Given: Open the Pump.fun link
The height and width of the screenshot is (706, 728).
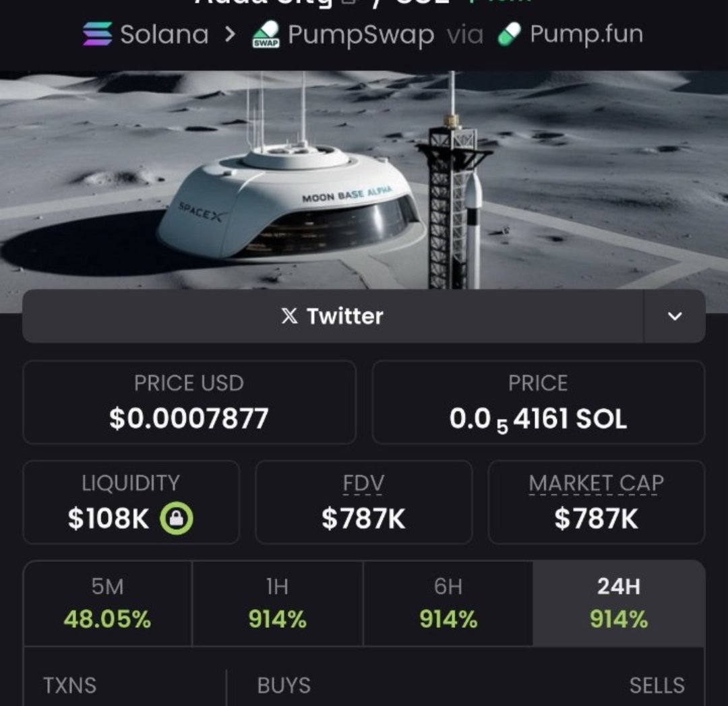Looking at the screenshot, I should click(586, 34).
